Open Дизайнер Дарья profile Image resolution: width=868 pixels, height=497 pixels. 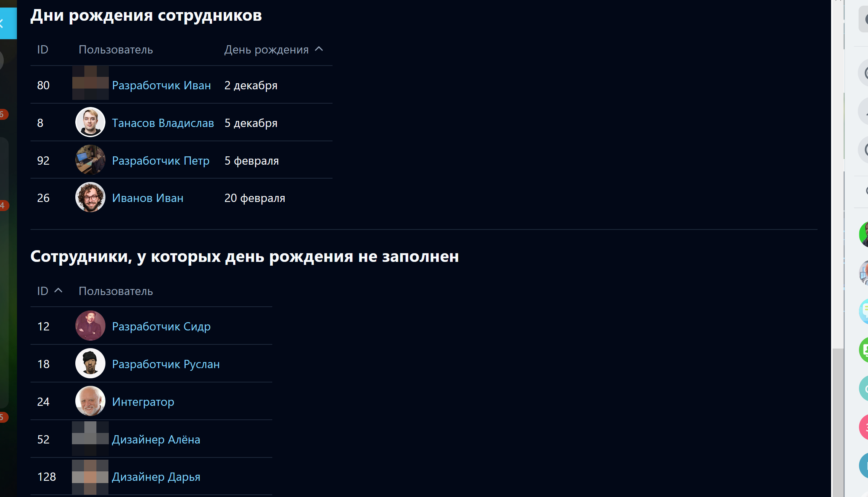tap(156, 477)
